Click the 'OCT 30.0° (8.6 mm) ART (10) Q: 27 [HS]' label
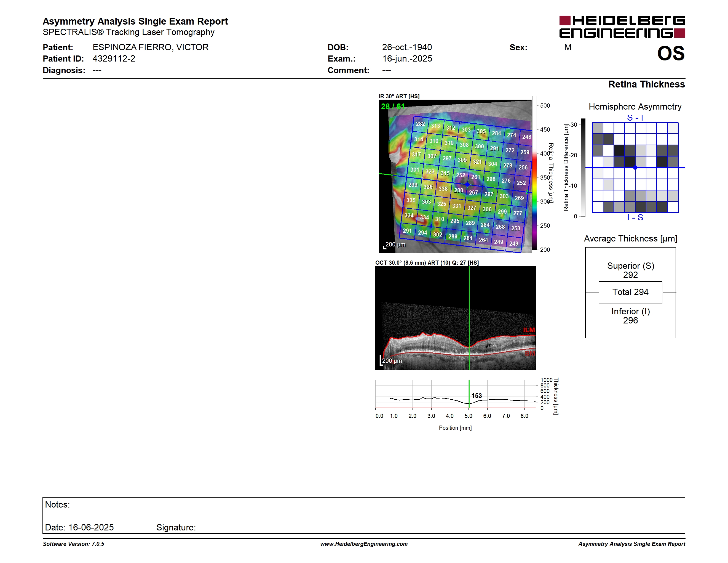The width and height of the screenshot is (728, 563). 427,263
